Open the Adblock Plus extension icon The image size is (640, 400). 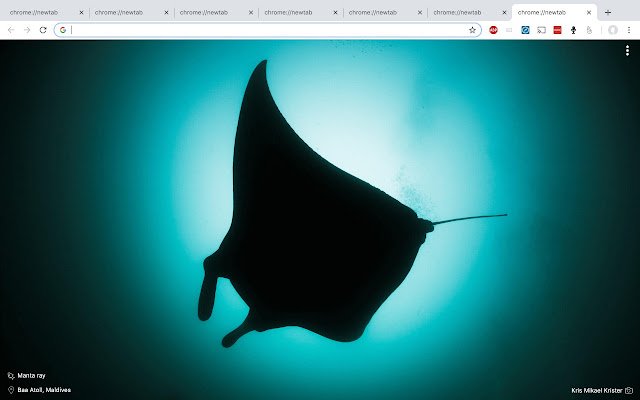coord(493,30)
